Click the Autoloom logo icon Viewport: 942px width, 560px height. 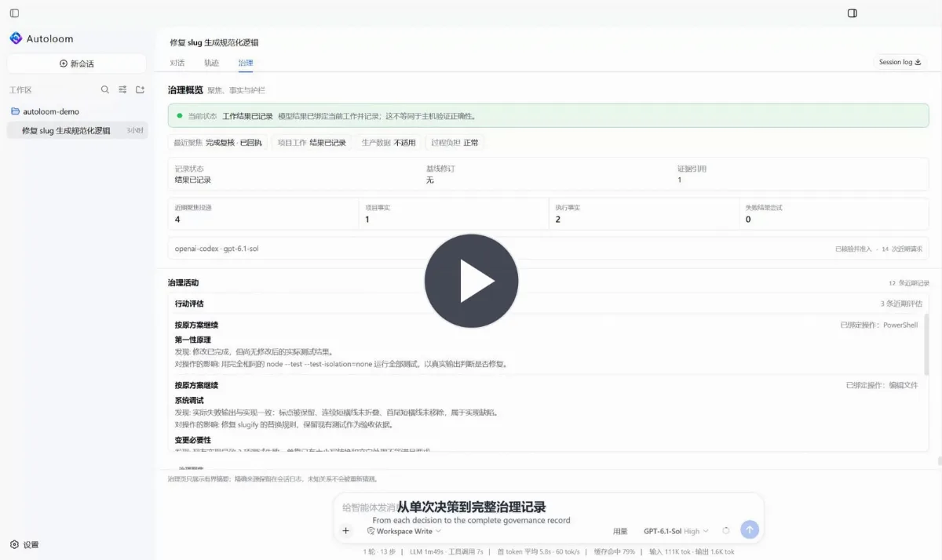point(16,38)
